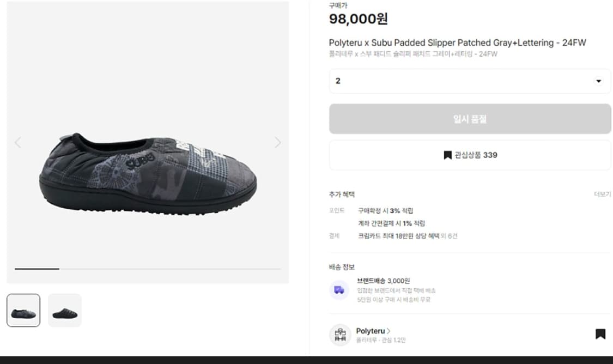Expand 더보기 for additional benefits
This screenshot has height=364, width=613.
(602, 195)
